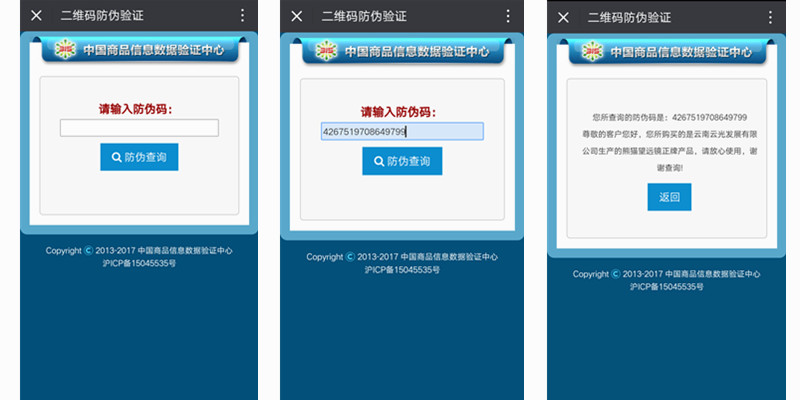
Task: Open three-dot menu on the entered-code screen
Action: [507, 16]
